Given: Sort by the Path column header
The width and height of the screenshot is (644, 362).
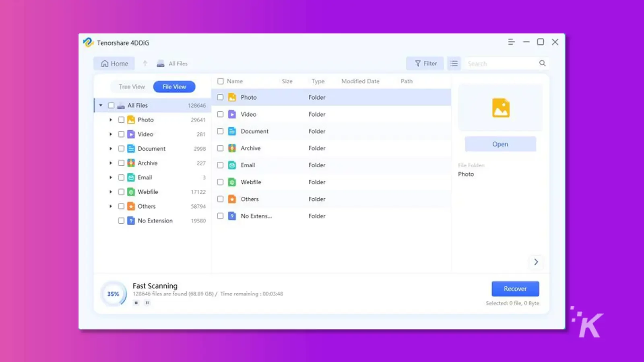Looking at the screenshot, I should click(x=407, y=81).
